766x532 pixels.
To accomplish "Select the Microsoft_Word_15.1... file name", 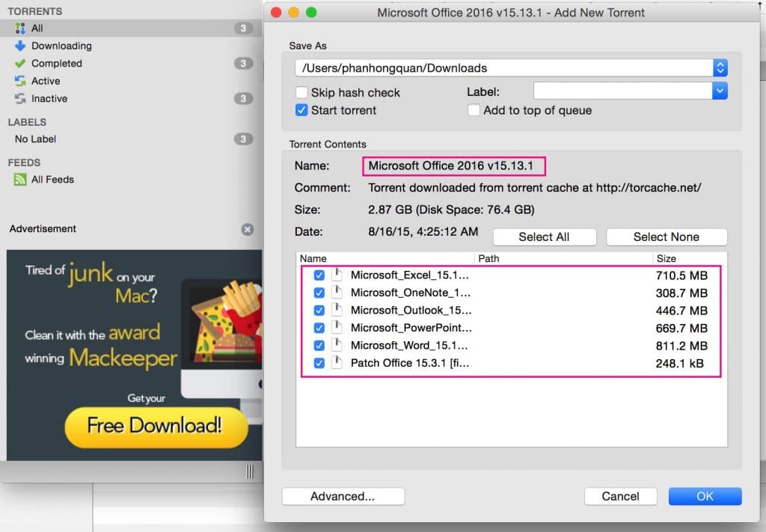I will coord(409,346).
